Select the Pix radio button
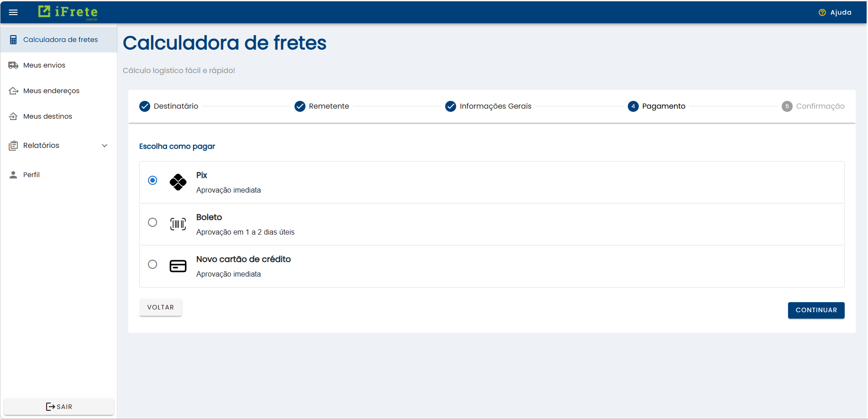868x419 pixels. (153, 180)
